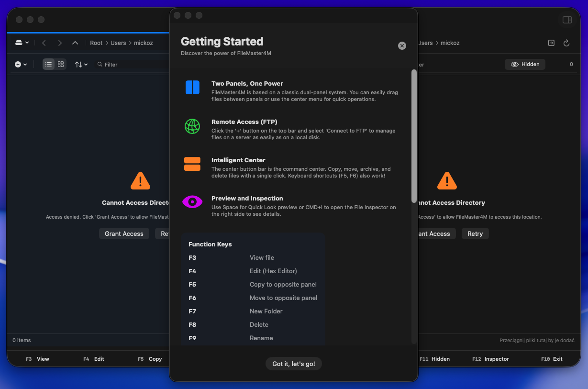Viewport: 588px width, 389px height.
Task: Switch left panel to grid view
Action: [x=61, y=64]
